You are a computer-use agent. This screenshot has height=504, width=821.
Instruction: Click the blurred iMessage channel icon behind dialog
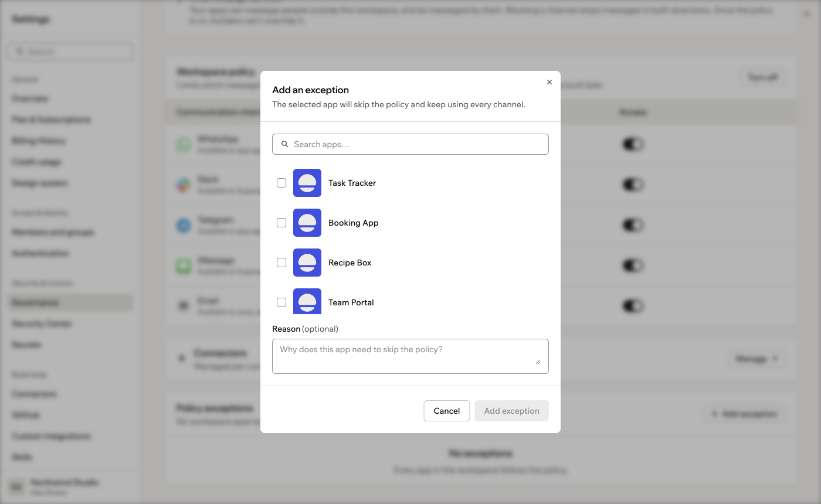click(184, 265)
